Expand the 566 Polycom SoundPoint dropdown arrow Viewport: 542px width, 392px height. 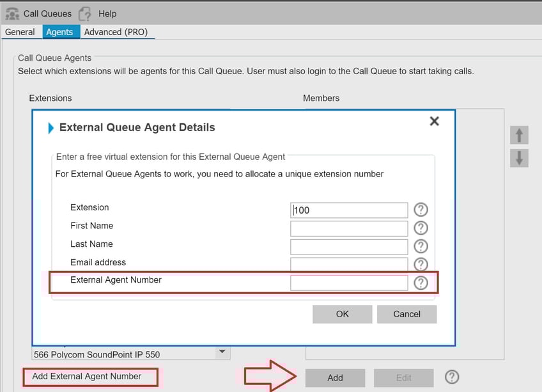point(222,352)
